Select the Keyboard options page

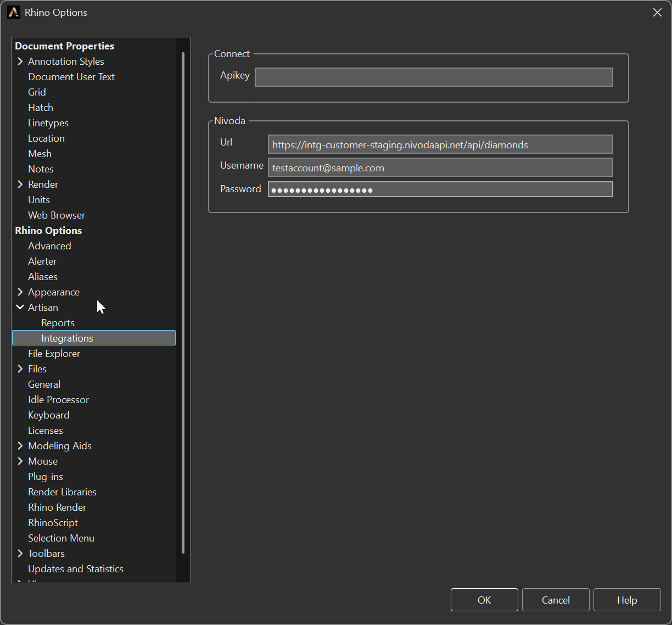point(48,415)
